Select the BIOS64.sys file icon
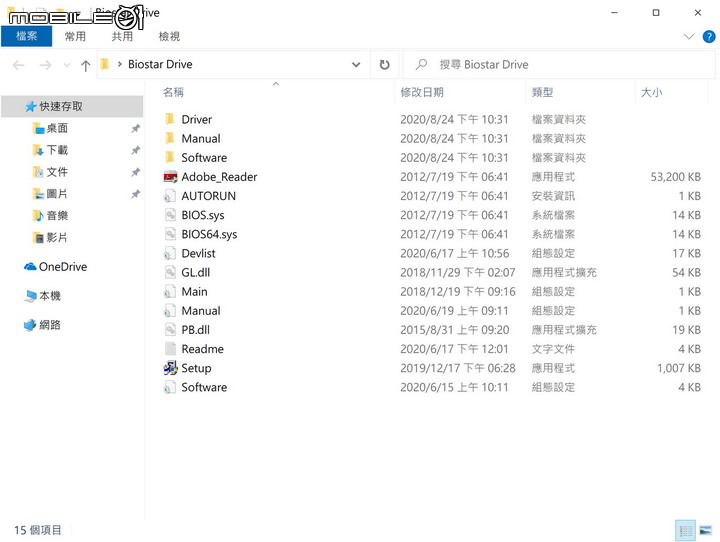This screenshot has width=720, height=542. (170, 234)
